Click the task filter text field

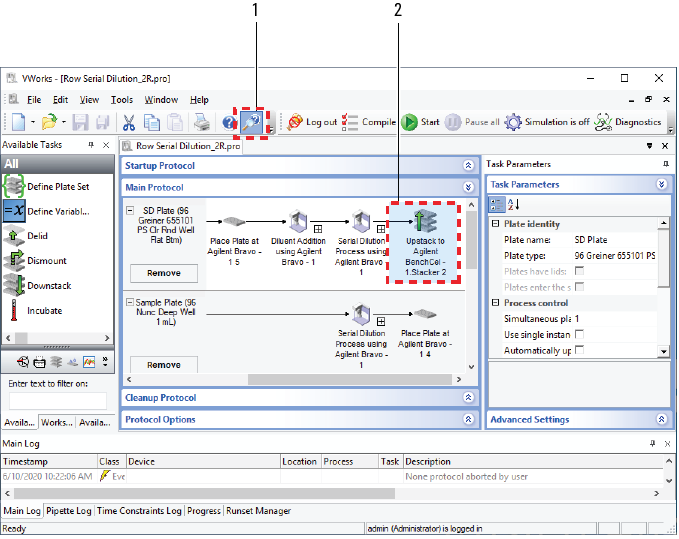coord(58,400)
